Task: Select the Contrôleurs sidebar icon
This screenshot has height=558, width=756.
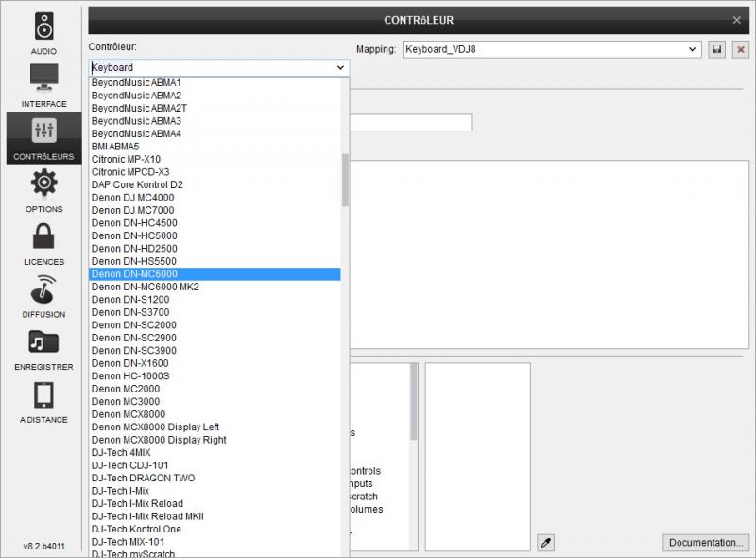Action: click(x=43, y=137)
